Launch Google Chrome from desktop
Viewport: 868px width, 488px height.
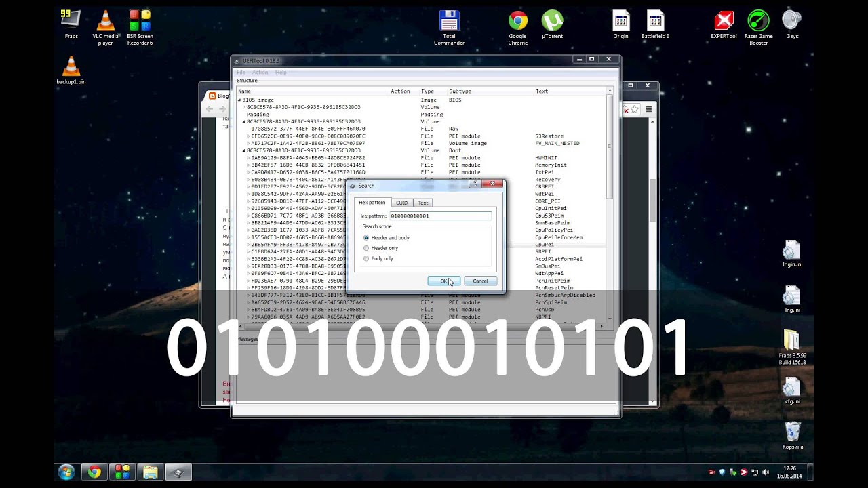518,28
